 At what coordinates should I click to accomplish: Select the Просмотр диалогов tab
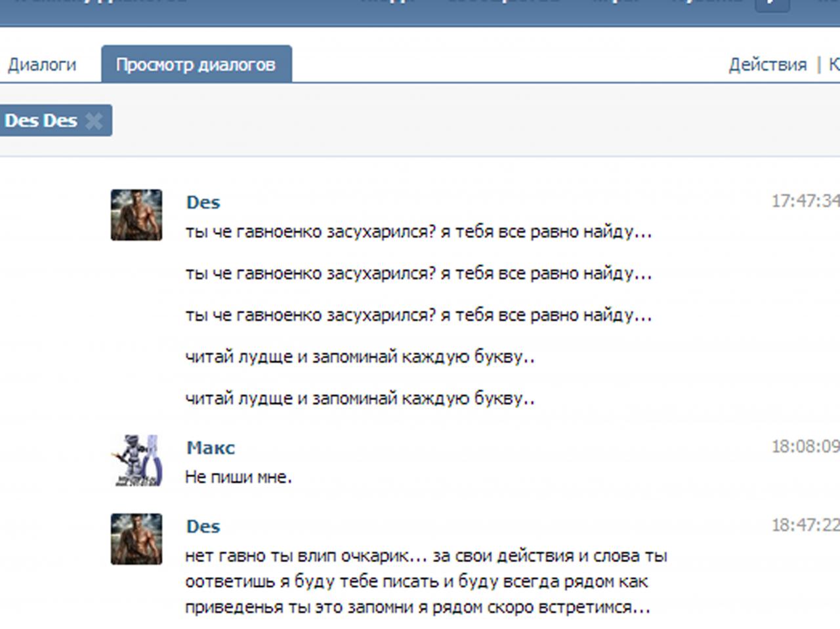[x=196, y=65]
